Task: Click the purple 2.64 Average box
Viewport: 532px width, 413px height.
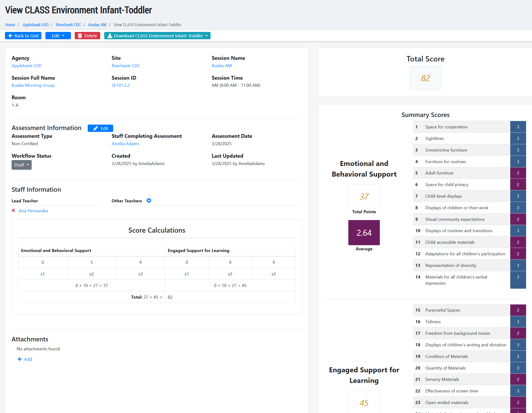Action: 364,233
